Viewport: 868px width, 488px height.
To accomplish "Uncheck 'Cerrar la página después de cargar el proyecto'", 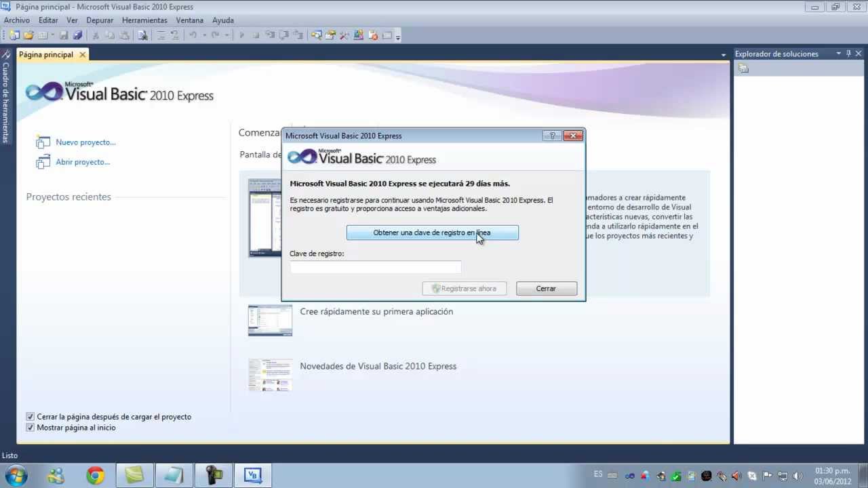I will tap(30, 417).
